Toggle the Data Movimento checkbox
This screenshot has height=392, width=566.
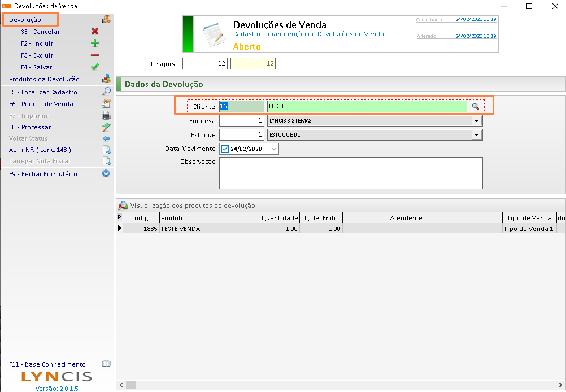[x=225, y=149]
